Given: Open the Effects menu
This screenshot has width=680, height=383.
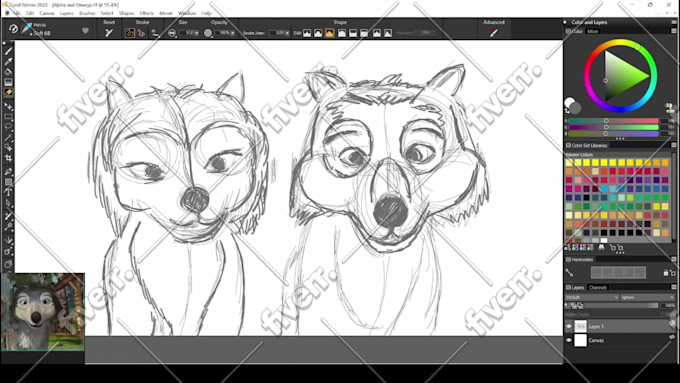Looking at the screenshot, I should (147, 13).
